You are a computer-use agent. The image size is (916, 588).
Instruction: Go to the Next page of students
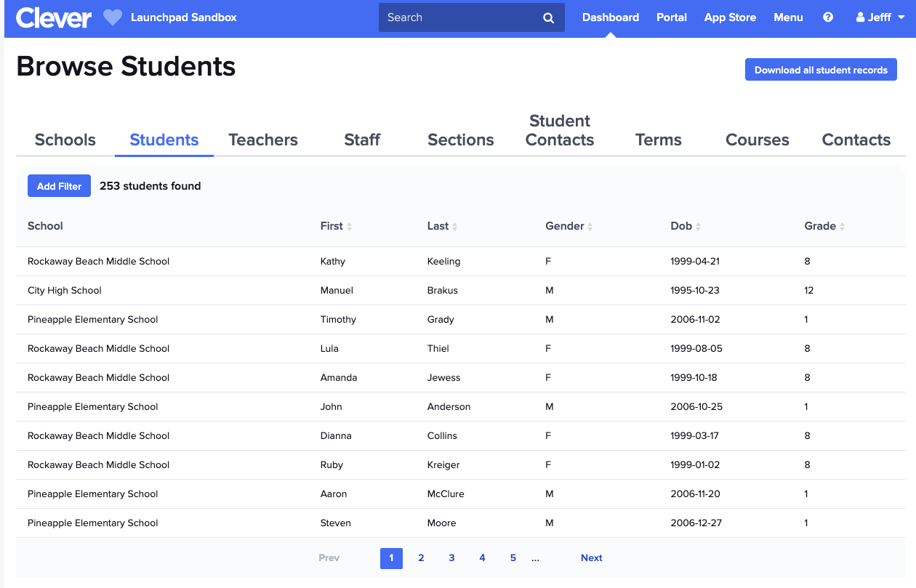591,557
